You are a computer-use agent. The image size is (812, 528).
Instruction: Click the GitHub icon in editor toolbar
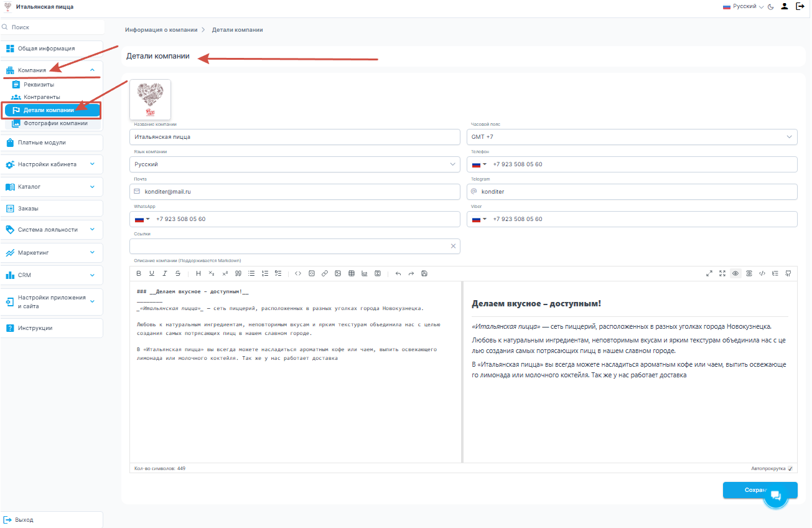click(788, 273)
